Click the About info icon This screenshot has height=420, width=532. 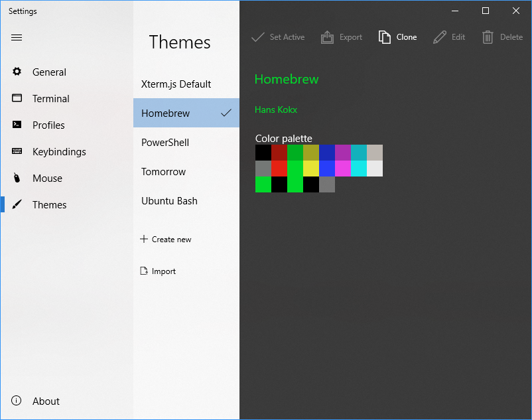(x=17, y=401)
